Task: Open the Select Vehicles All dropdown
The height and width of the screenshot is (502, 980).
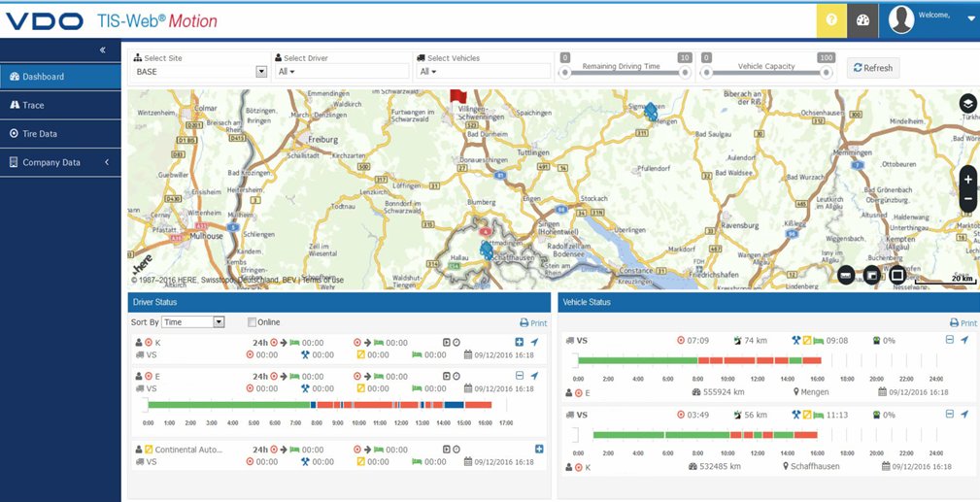Action: (x=428, y=72)
